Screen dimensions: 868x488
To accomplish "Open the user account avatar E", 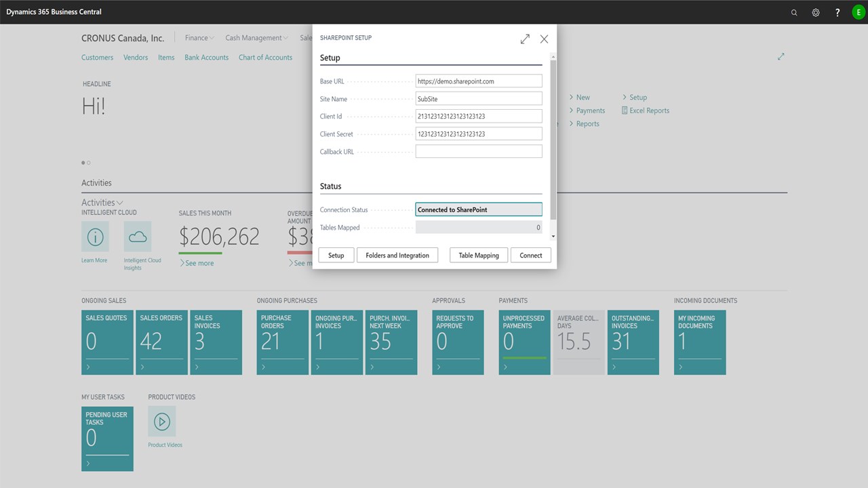I will [x=859, y=12].
